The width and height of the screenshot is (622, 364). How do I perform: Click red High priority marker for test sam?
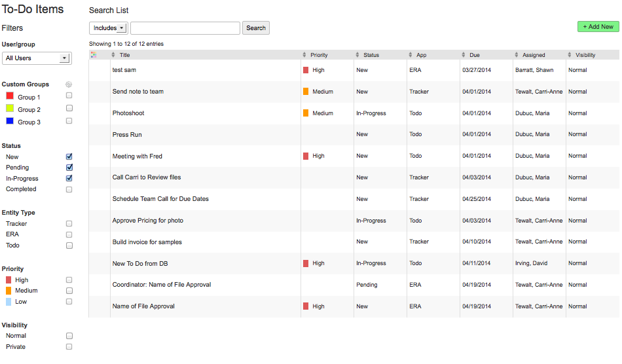tap(306, 70)
